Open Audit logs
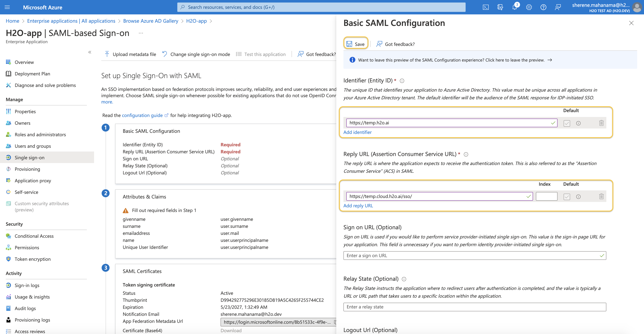Image resolution: width=644 pixels, height=334 pixels. coord(47,308)
